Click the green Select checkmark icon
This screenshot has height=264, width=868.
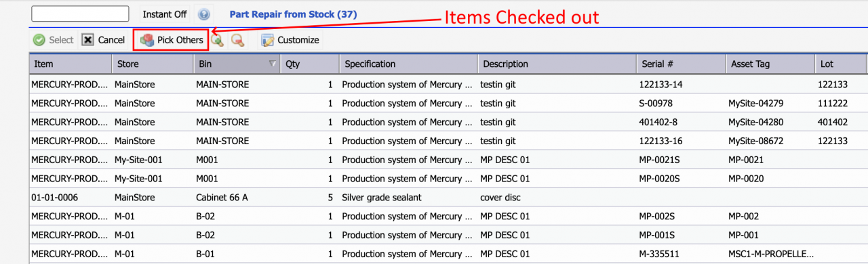39,40
